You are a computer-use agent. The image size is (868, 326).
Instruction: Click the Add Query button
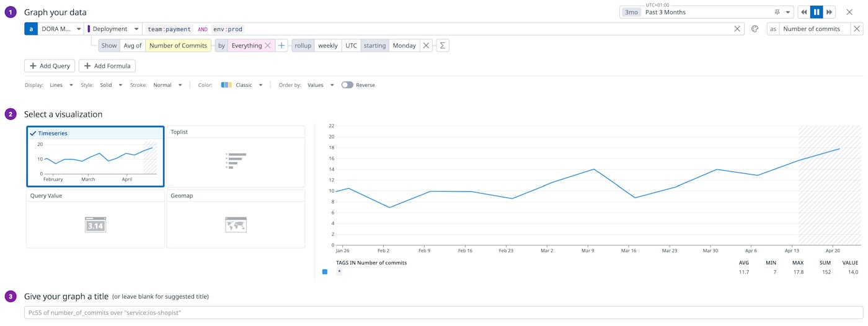coord(50,66)
